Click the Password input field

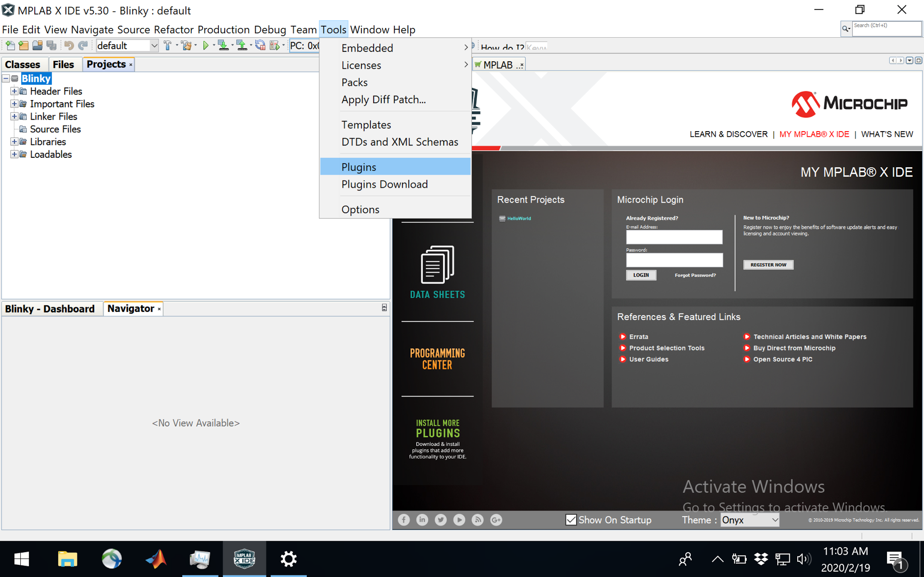click(x=674, y=260)
